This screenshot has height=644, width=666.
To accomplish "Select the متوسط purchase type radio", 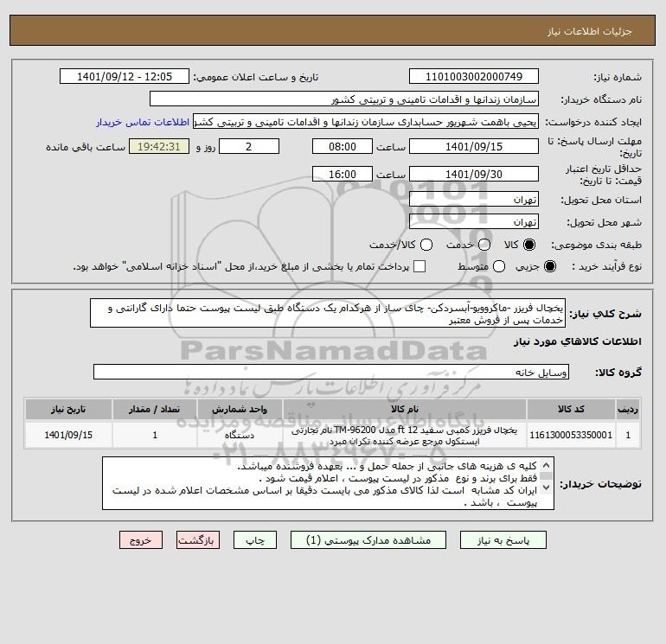I will point(499,266).
